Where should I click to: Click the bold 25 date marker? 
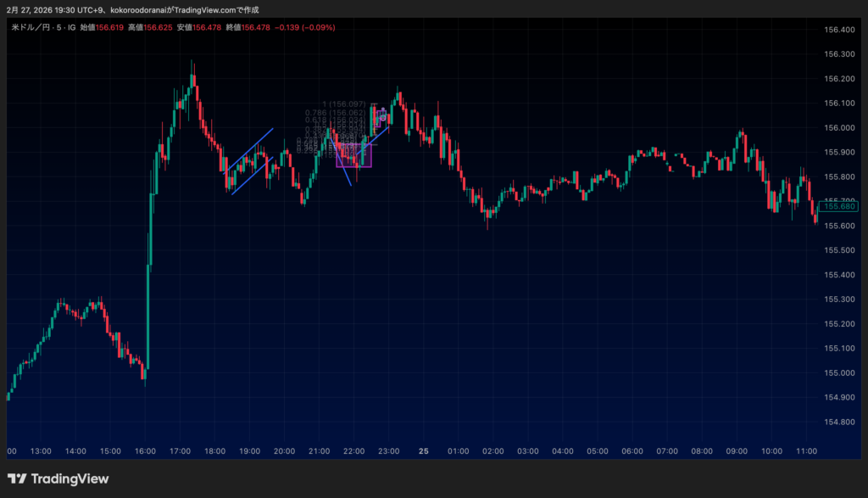(x=424, y=451)
